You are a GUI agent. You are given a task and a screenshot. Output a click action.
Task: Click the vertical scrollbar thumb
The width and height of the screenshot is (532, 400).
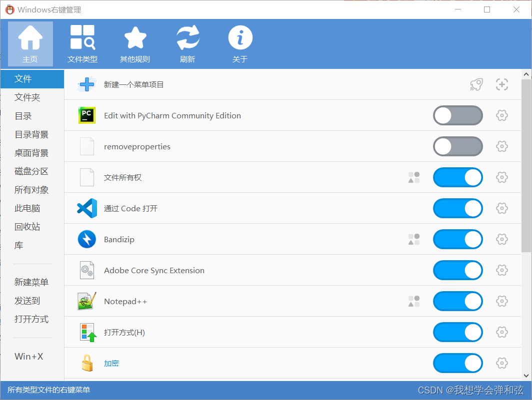(526, 166)
